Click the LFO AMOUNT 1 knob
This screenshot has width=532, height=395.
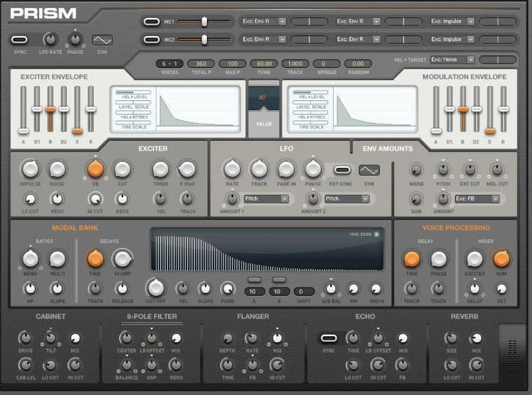pyautogui.click(x=233, y=199)
